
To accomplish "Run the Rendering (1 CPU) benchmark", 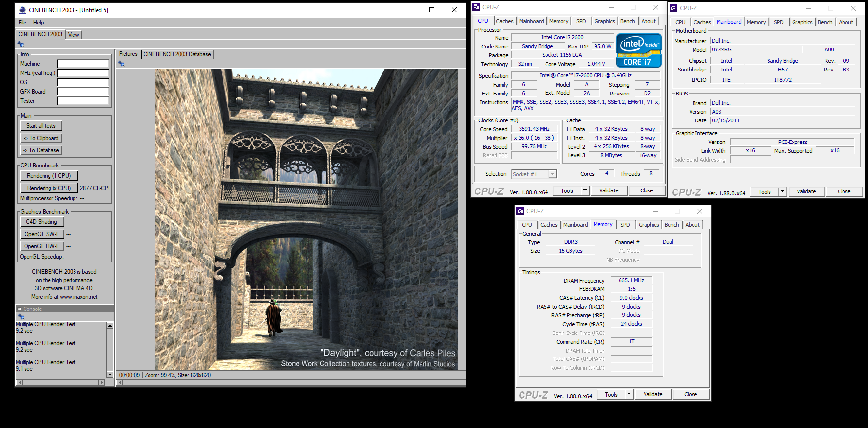I will [49, 176].
